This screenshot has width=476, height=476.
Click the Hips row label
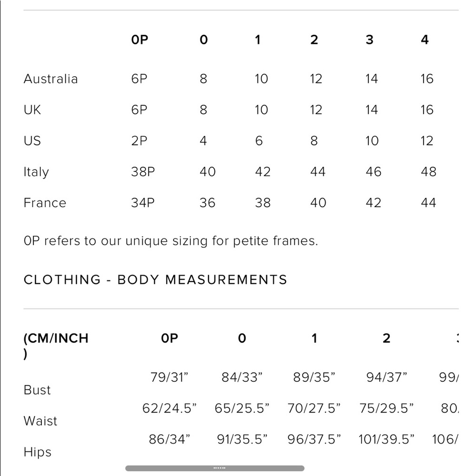pyautogui.click(x=38, y=452)
